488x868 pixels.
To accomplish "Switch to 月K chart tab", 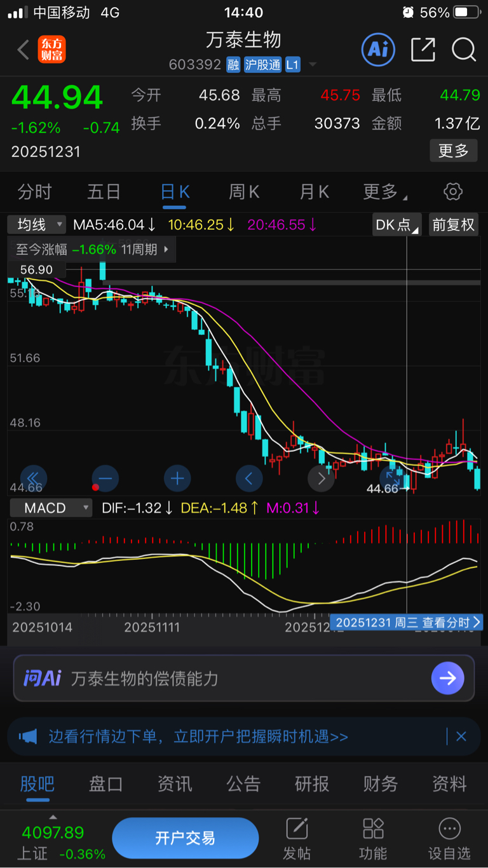I will click(x=315, y=191).
